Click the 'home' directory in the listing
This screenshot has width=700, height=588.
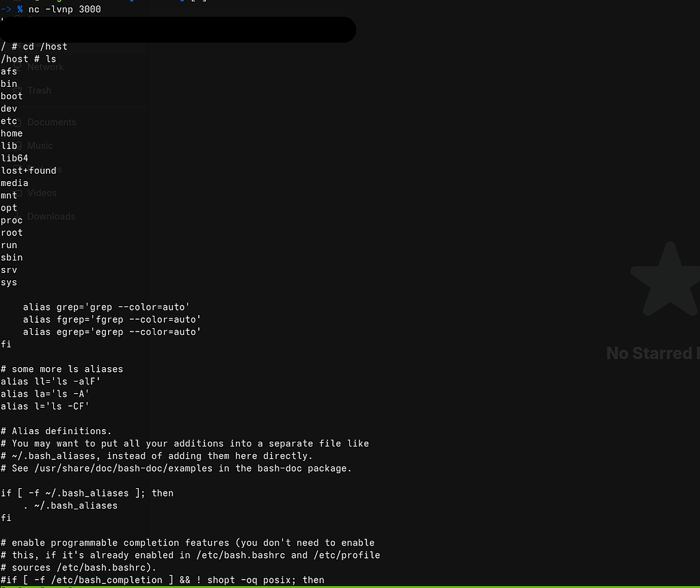[12, 133]
